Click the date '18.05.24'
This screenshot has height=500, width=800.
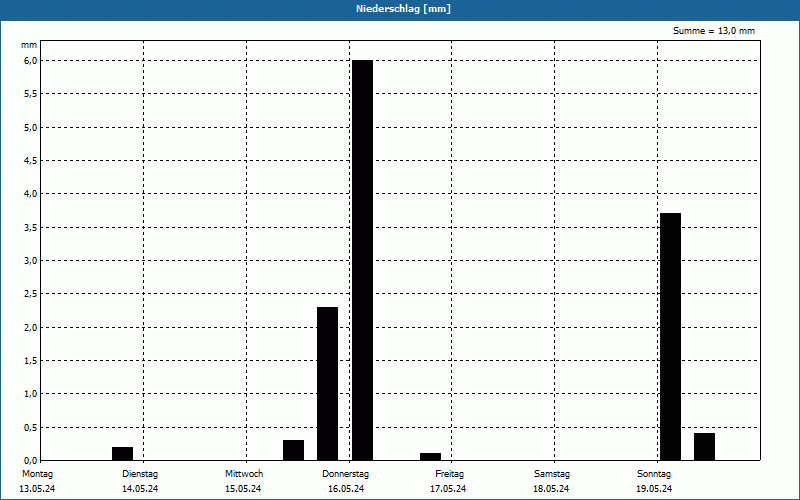[551, 489]
